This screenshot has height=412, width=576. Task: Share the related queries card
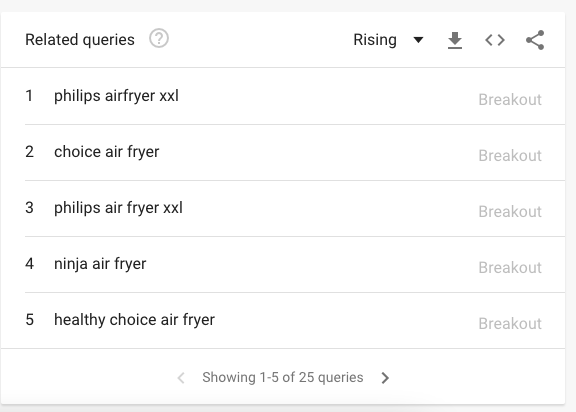pyautogui.click(x=535, y=40)
